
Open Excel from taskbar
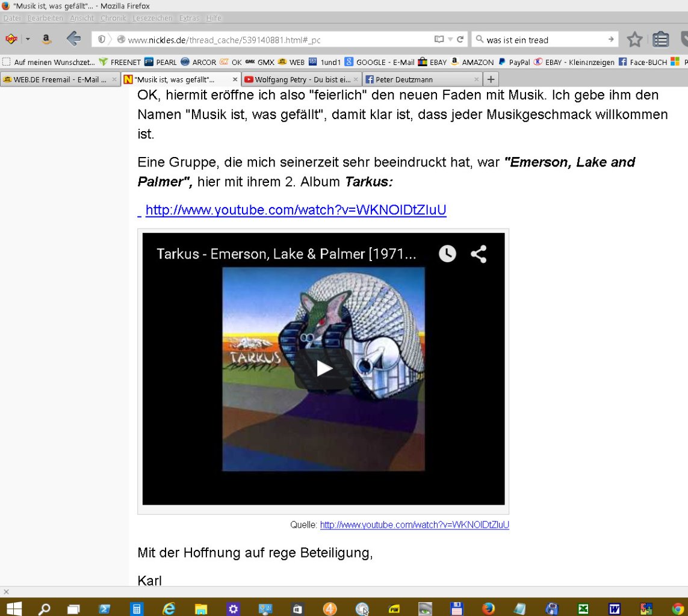pos(583,609)
